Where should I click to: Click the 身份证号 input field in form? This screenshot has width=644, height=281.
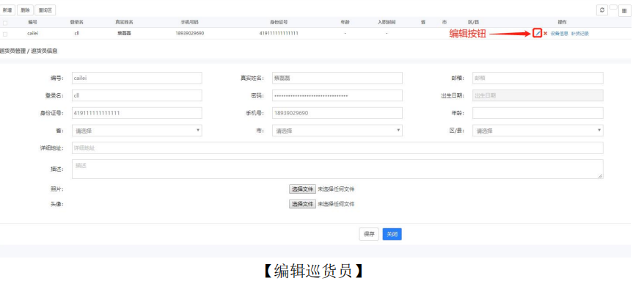coord(136,113)
